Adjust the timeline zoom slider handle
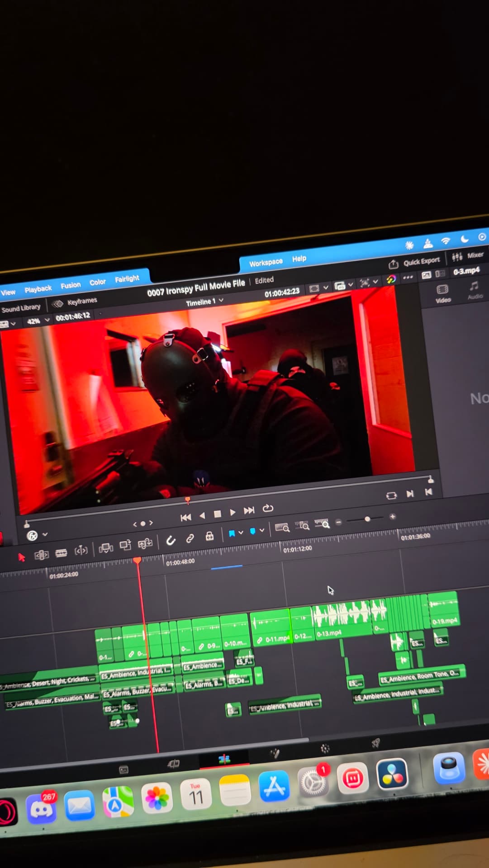The height and width of the screenshot is (868, 489). 367,519
